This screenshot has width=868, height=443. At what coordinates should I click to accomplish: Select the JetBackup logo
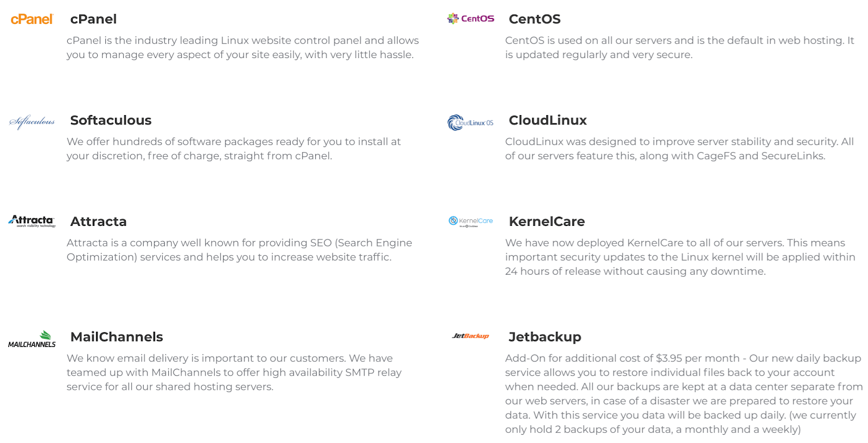point(470,336)
